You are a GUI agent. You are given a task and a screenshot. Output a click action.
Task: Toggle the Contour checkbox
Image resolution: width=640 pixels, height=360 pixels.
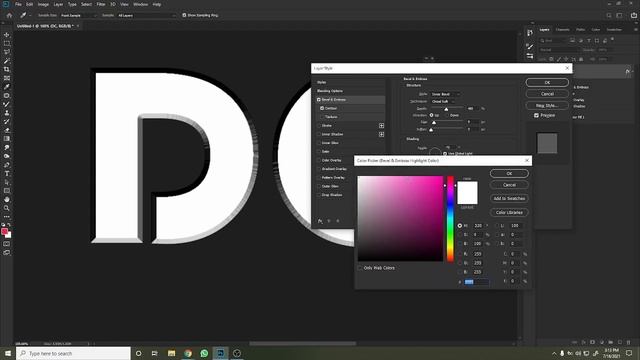322,108
